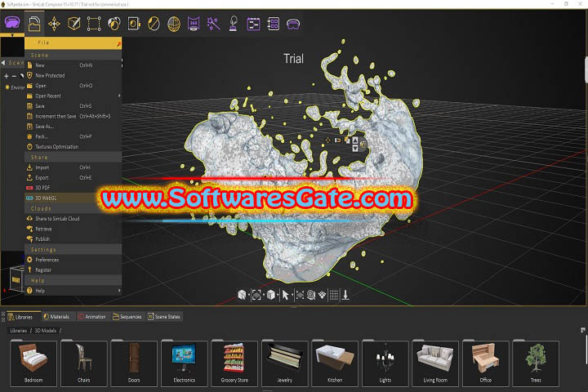Open the training builder diagram icon
The width and height of the screenshot is (588, 392).
point(253,24)
